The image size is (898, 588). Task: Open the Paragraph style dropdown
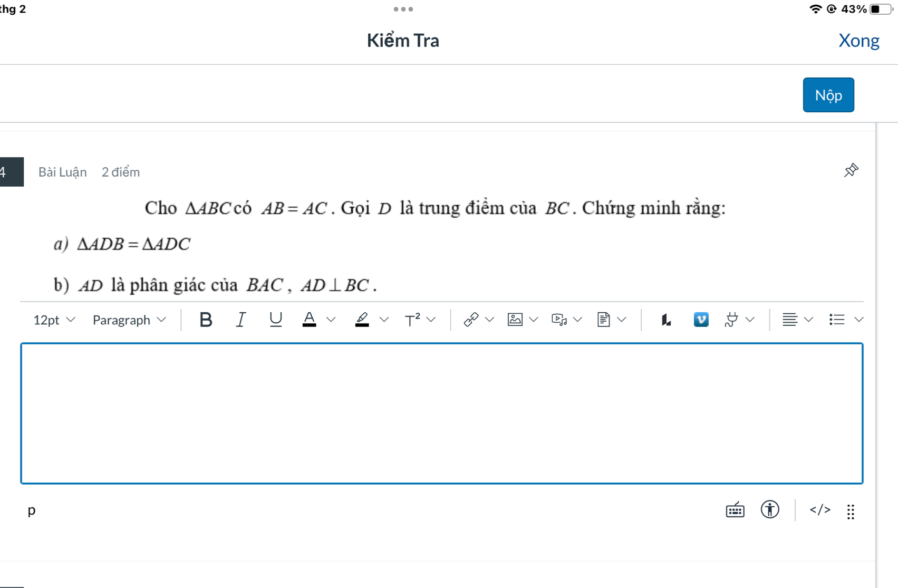(129, 320)
